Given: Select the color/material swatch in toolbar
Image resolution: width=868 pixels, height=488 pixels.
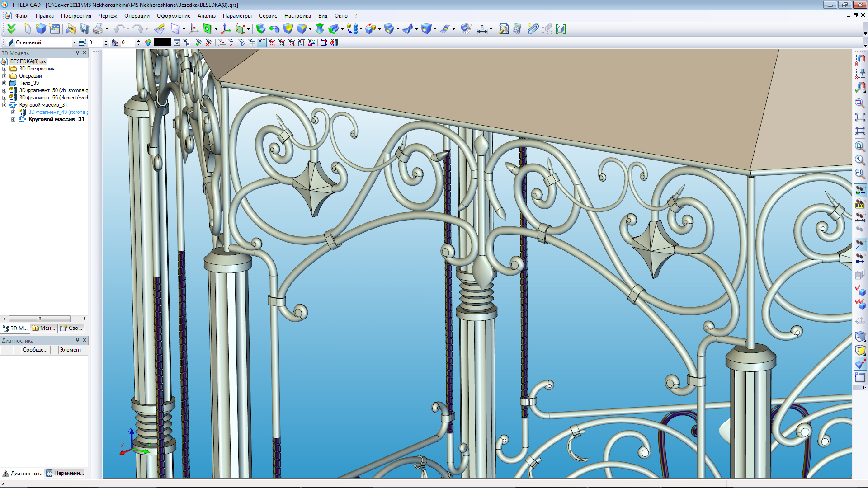Looking at the screenshot, I should (161, 42).
